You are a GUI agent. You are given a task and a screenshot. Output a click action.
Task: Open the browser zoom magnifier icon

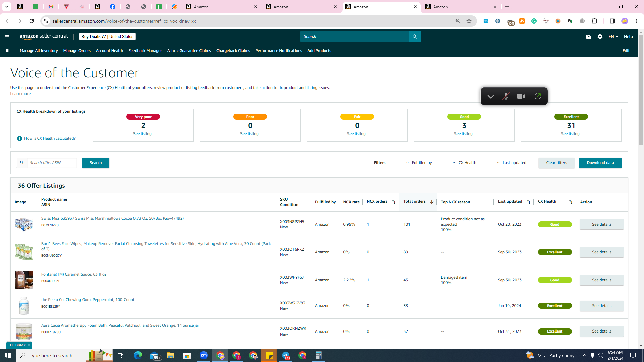(458, 21)
